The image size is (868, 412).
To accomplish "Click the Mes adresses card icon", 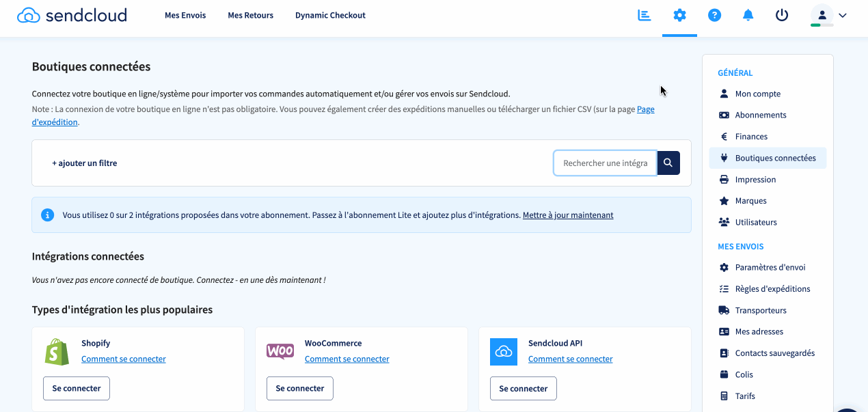I will coord(724,331).
